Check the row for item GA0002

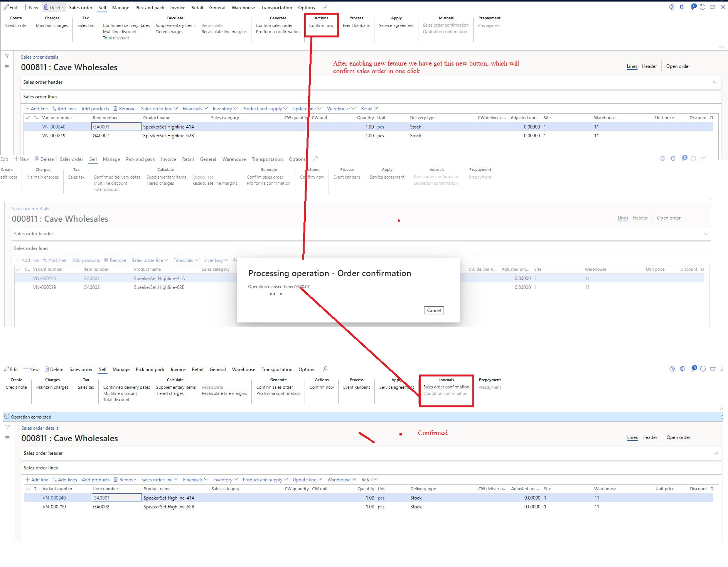coord(28,135)
